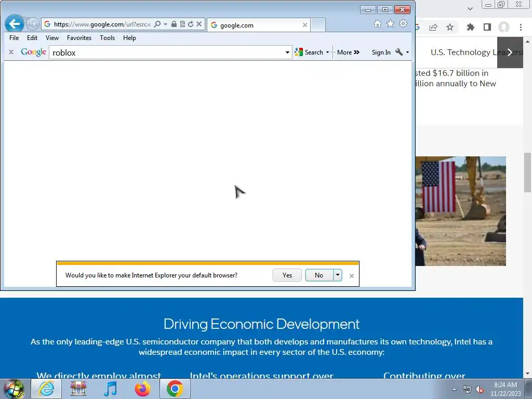532x399 pixels.
Task: Expand the More toolbar options
Action: pyautogui.click(x=348, y=52)
